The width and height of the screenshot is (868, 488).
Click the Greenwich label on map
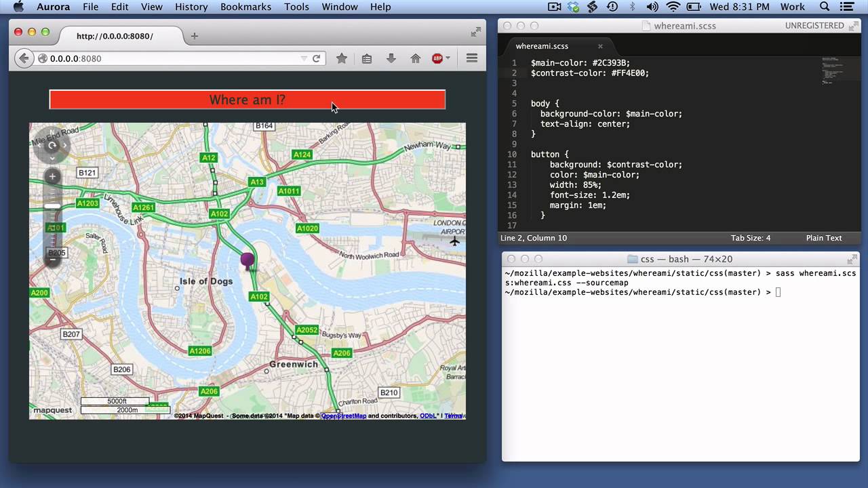tap(294, 364)
